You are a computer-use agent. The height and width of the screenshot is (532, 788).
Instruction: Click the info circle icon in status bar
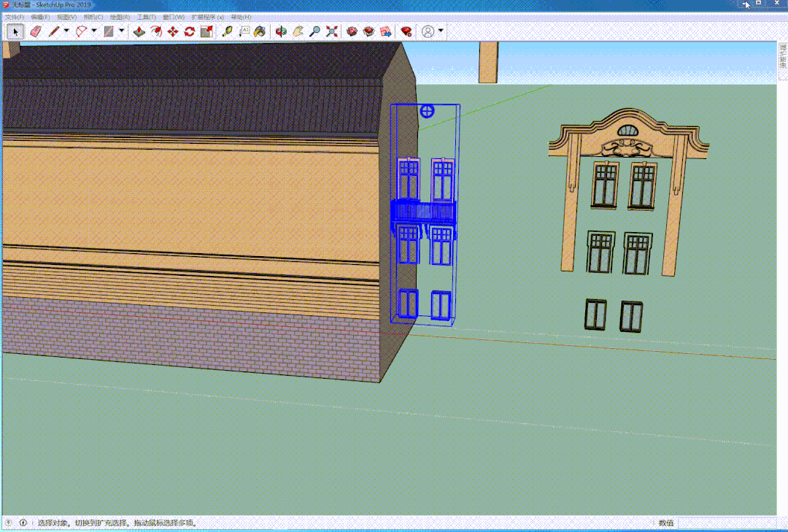click(x=23, y=523)
